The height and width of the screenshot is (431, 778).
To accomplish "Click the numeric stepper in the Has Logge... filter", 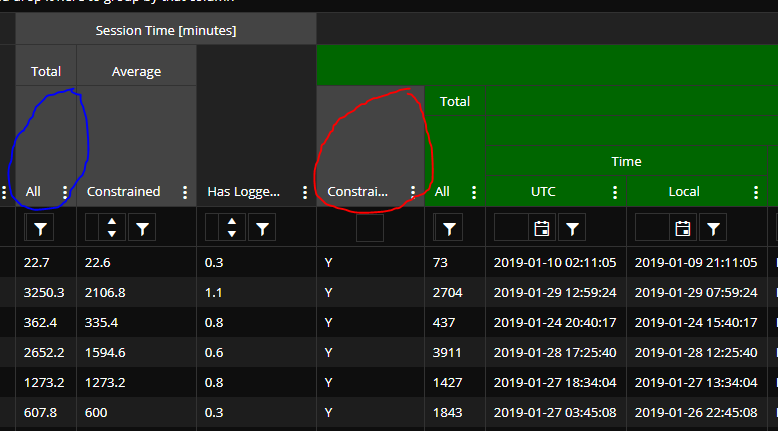I will [x=232, y=228].
